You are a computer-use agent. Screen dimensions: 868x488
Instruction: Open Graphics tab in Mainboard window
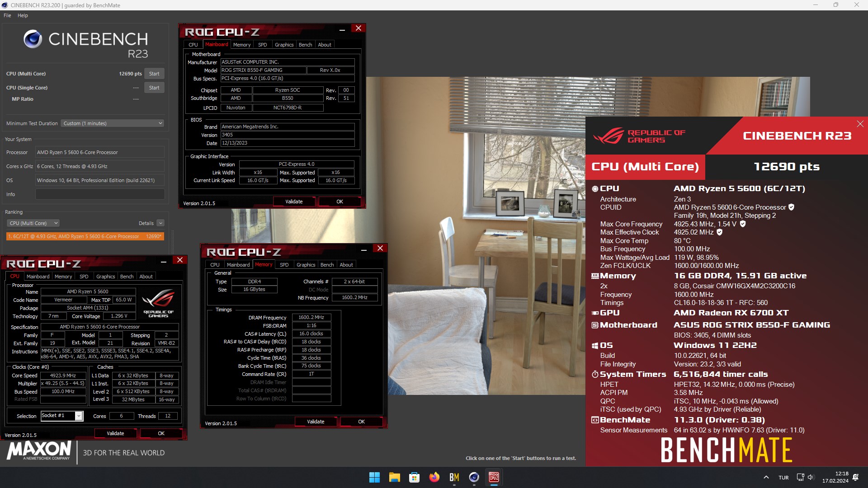pyautogui.click(x=284, y=45)
